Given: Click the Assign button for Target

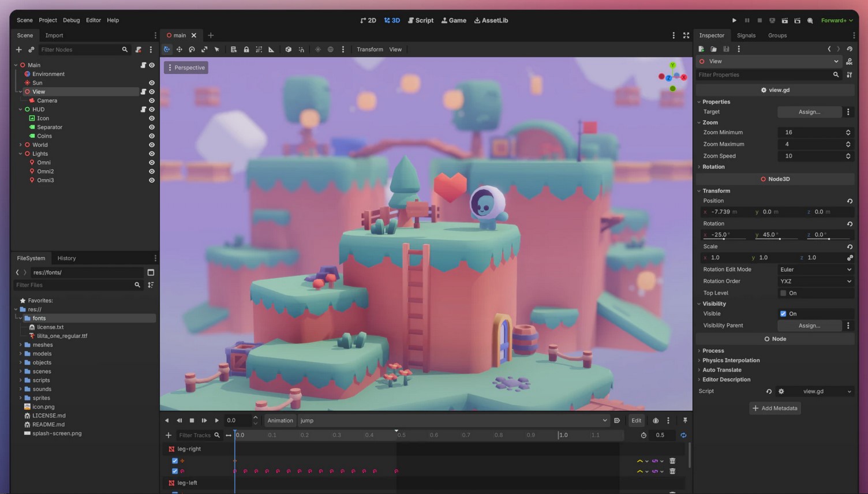Looking at the screenshot, I should [x=809, y=112].
